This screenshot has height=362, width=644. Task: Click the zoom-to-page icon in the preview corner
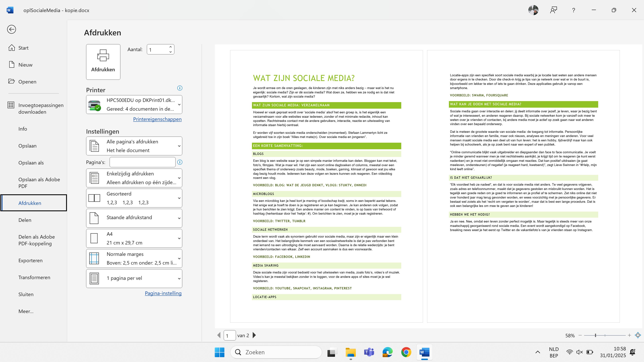coord(638,335)
